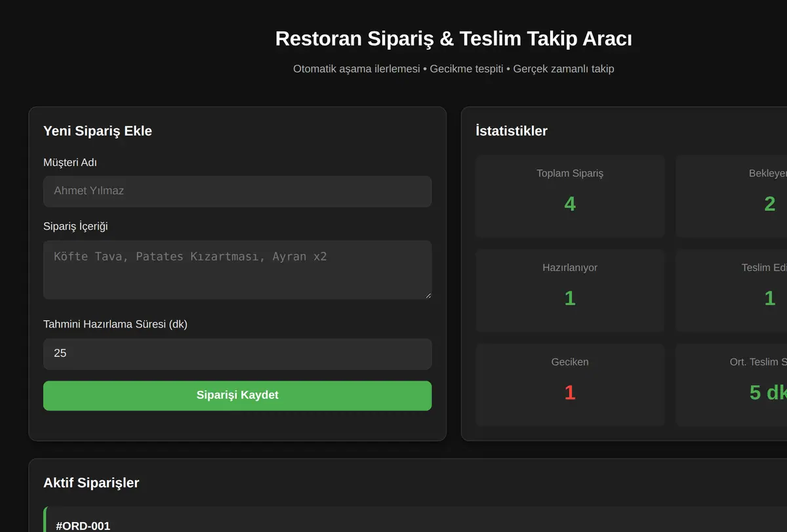
Task: Focus the Sipariş İçeriği text area
Action: click(237, 270)
